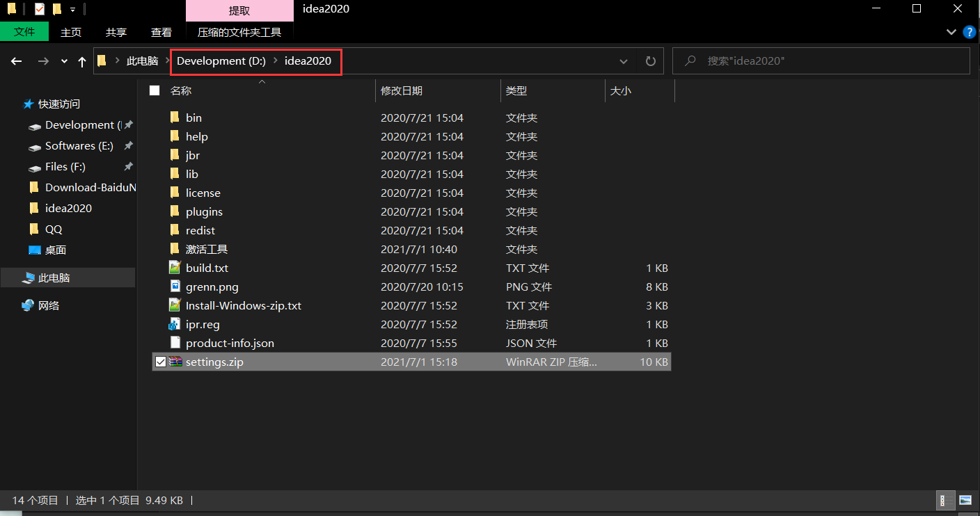
Task: Select Files (F:) in sidebar
Action: (x=65, y=167)
